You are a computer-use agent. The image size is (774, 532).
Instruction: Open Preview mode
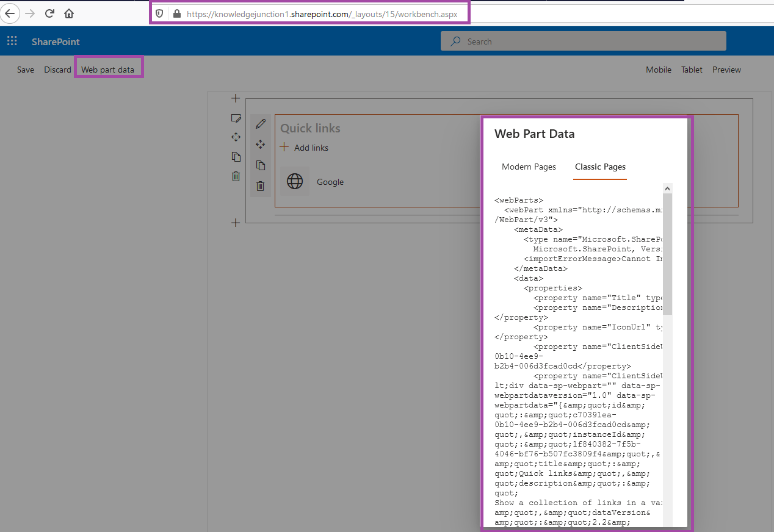coord(726,70)
